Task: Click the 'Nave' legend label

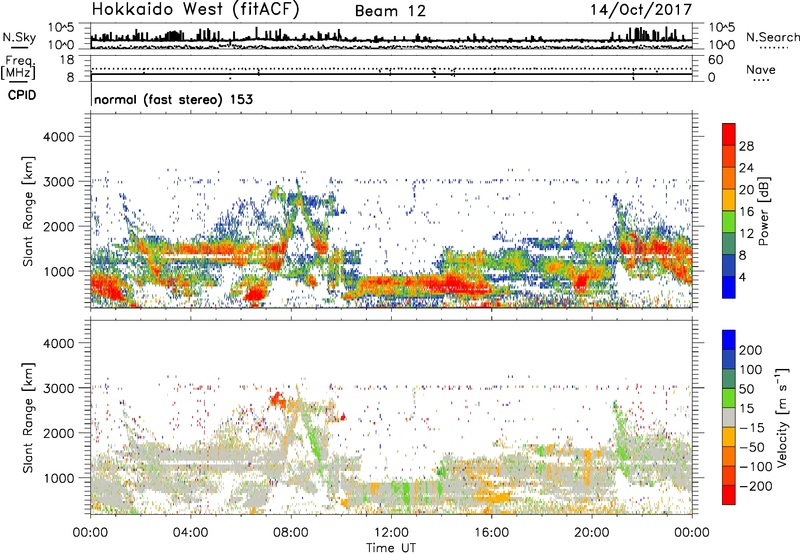Action: [761, 69]
